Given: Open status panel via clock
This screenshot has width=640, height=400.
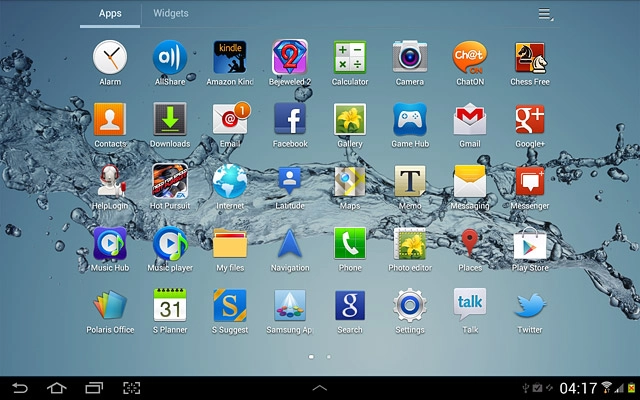Looking at the screenshot, I should point(578,387).
